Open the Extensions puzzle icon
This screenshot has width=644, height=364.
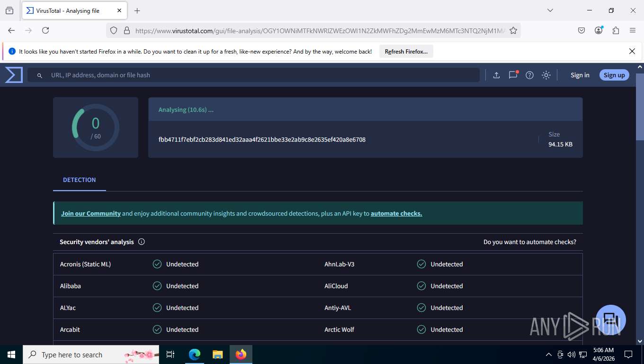point(616,30)
